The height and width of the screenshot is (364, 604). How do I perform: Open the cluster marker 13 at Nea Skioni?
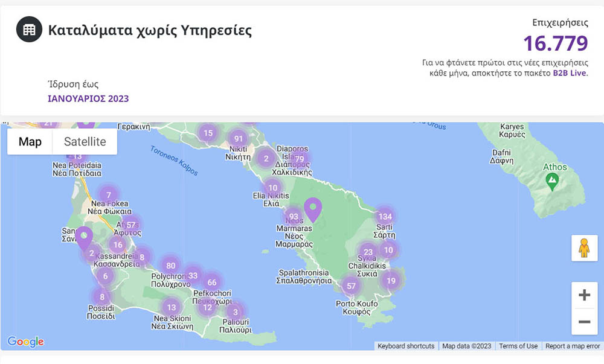pyautogui.click(x=172, y=307)
